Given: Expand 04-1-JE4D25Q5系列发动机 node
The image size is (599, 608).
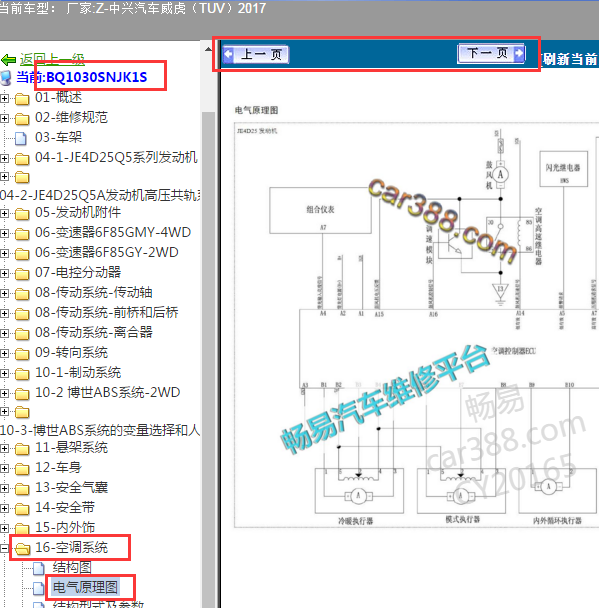Looking at the screenshot, I should tap(4, 158).
